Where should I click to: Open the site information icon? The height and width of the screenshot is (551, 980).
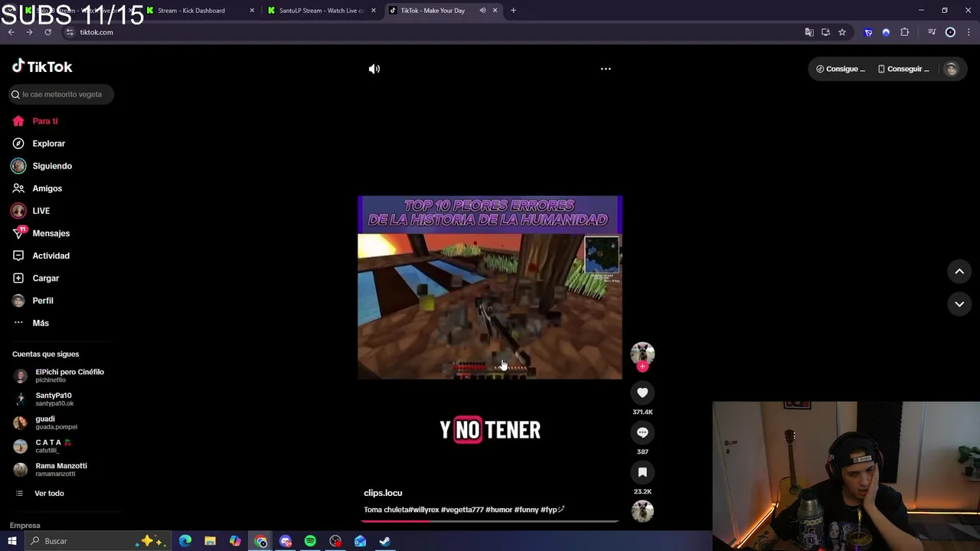pyautogui.click(x=69, y=32)
